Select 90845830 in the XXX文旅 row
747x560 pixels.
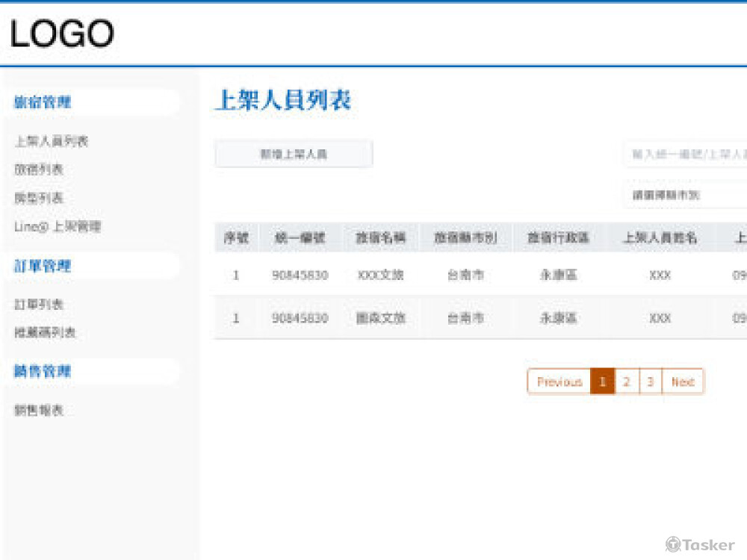pos(300,276)
